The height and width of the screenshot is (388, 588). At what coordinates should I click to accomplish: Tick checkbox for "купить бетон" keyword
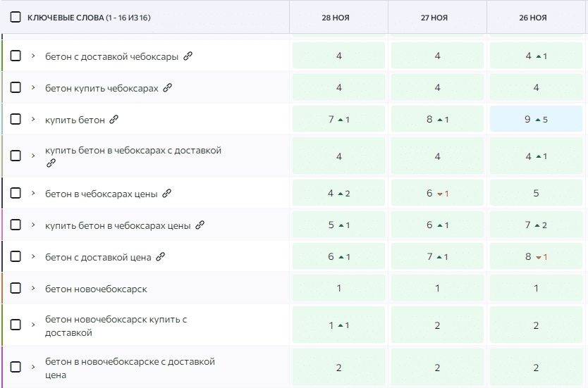tap(16, 119)
